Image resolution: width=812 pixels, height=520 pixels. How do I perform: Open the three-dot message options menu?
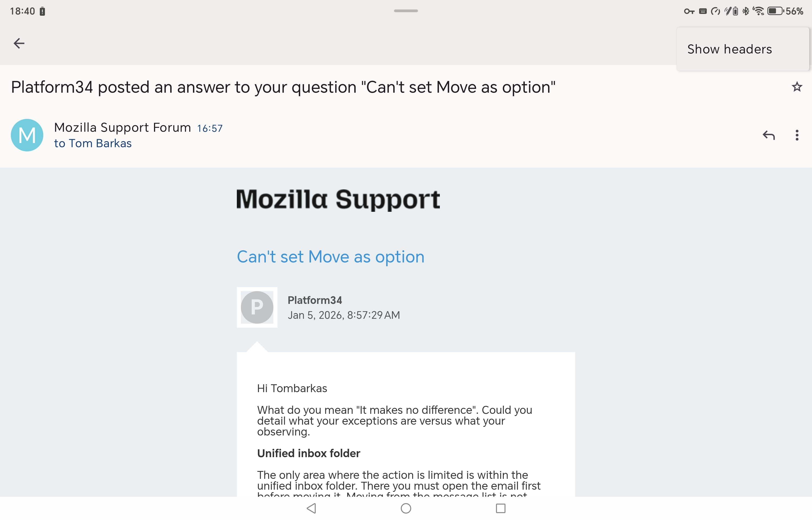tap(797, 135)
